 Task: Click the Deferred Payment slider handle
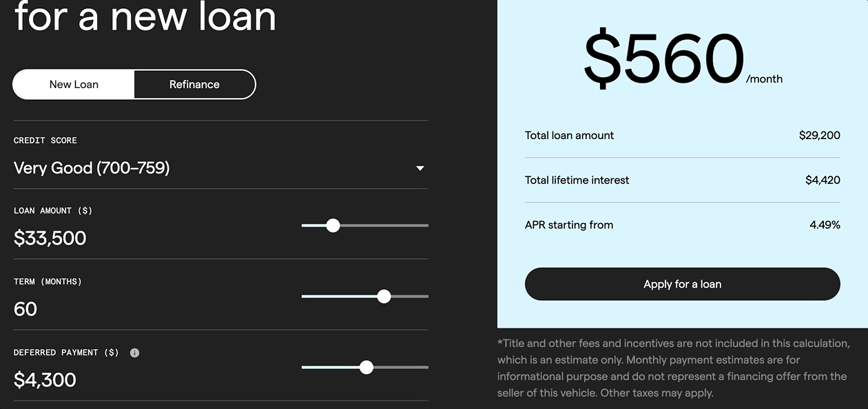pyautogui.click(x=366, y=367)
